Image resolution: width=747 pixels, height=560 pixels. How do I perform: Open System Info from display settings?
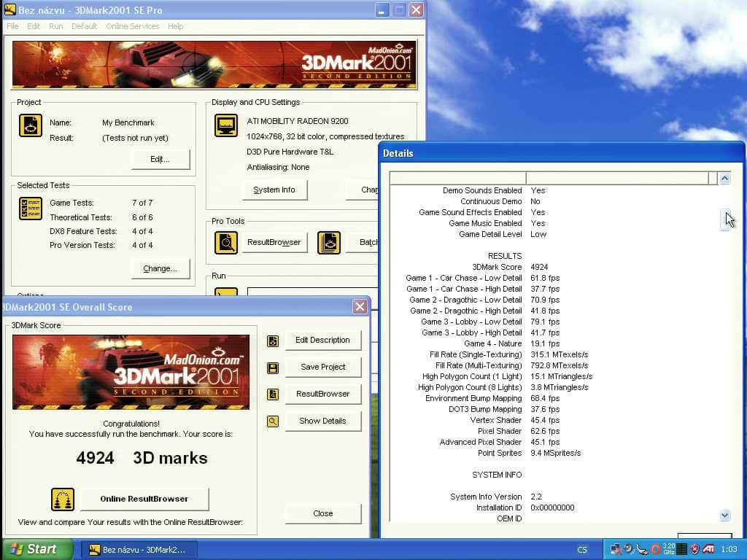tap(274, 190)
